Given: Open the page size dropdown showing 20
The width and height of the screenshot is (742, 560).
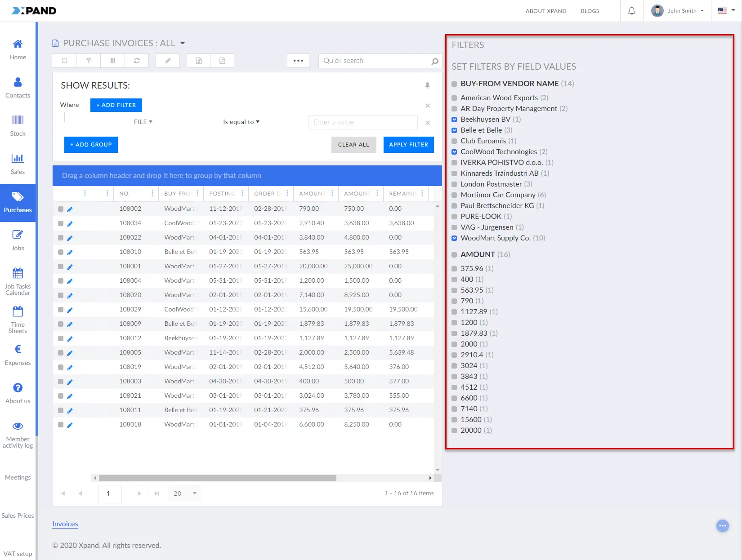Looking at the screenshot, I should coord(185,493).
